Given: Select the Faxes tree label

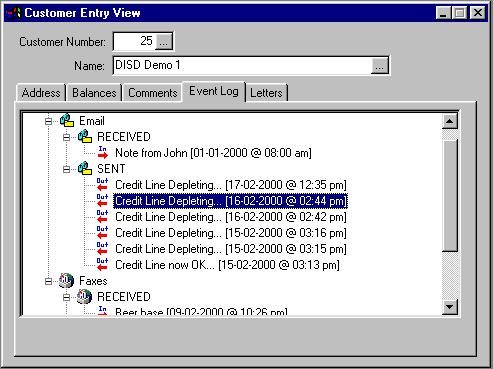Looking at the screenshot, I should (x=93, y=281).
